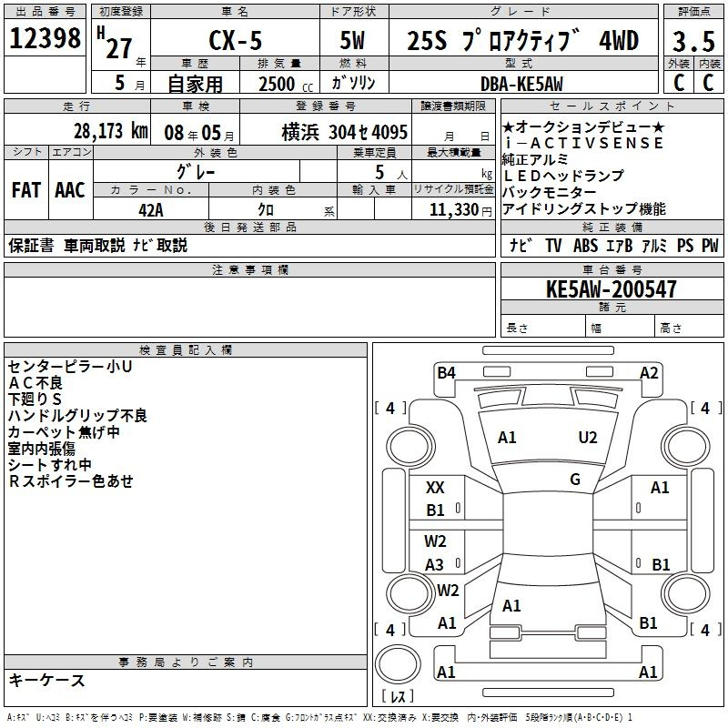This screenshot has height=728, width=728.
Task: Click the note Rスポイラー色あせ
Action: (x=71, y=481)
